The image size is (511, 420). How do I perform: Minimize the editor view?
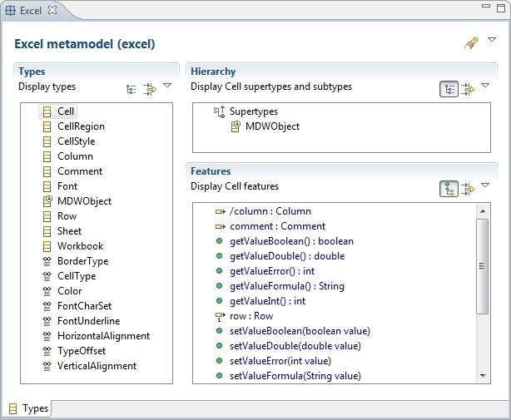(x=486, y=6)
